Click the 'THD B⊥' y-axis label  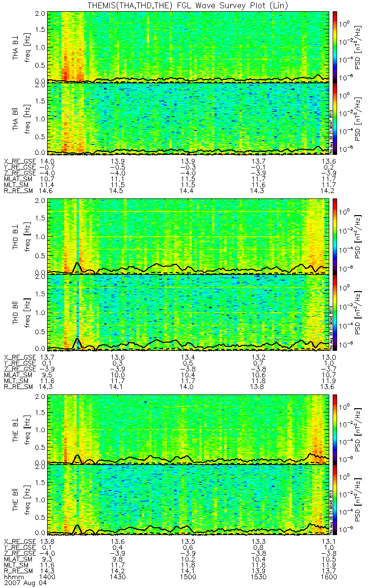(x=16, y=237)
